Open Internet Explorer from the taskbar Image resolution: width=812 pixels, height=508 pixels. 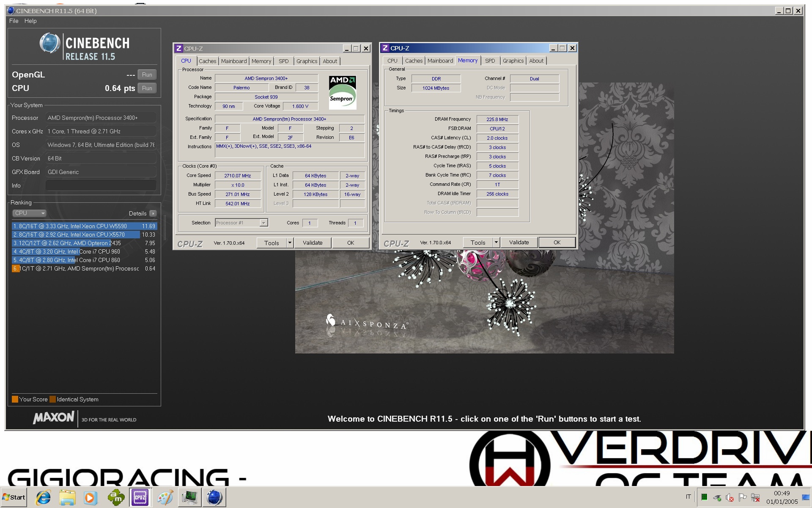pos(44,497)
